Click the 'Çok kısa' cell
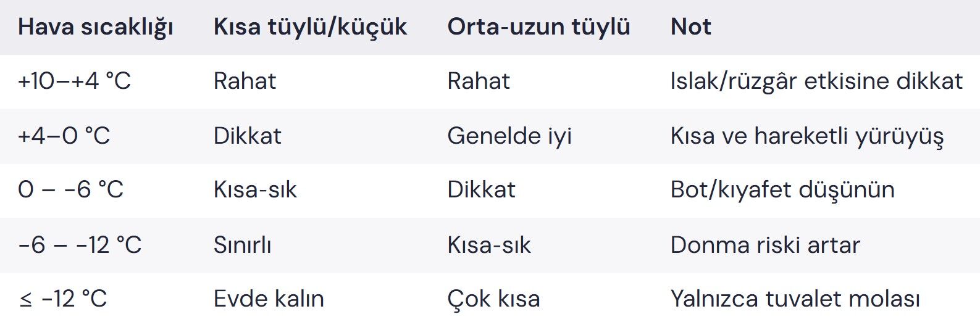 coord(493,299)
